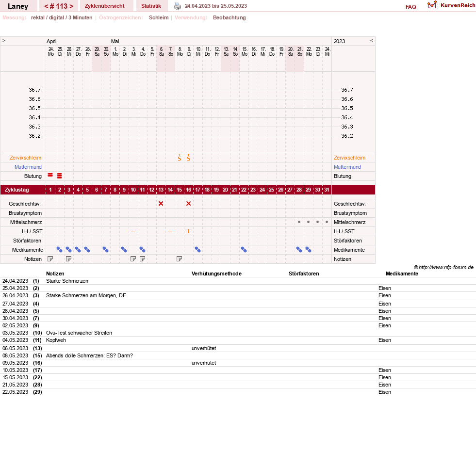476x467 pixels.
Task: Click the Beobachtung usage value
Action: 229,17
